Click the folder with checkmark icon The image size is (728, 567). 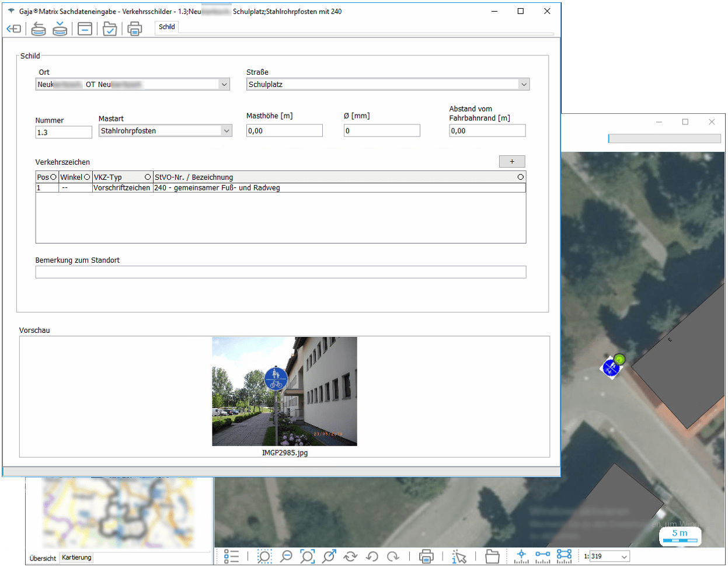pos(110,29)
